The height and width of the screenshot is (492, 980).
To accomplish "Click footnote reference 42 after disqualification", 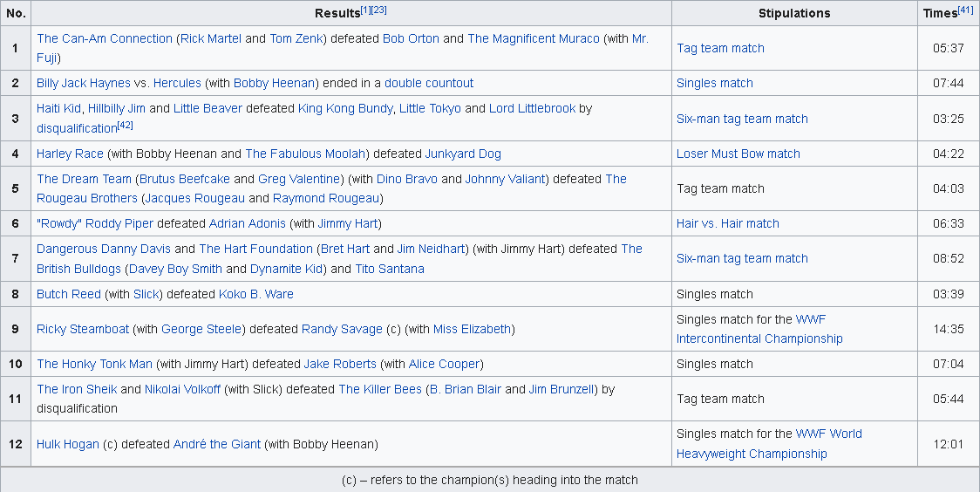I will 125,125.
